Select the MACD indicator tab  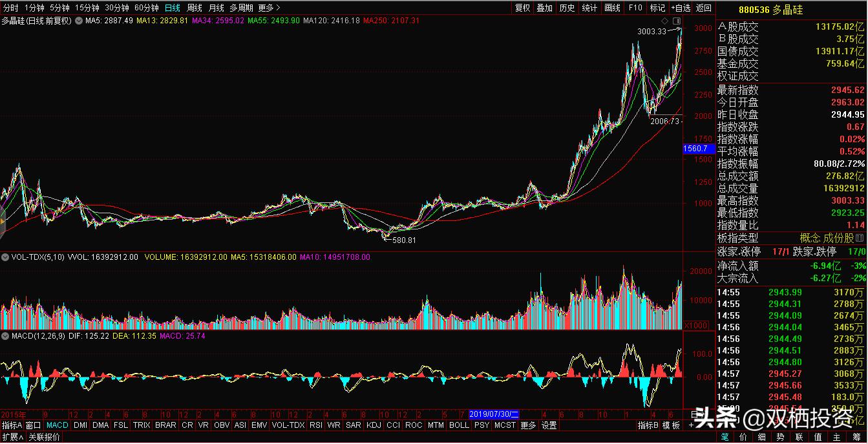[58, 425]
